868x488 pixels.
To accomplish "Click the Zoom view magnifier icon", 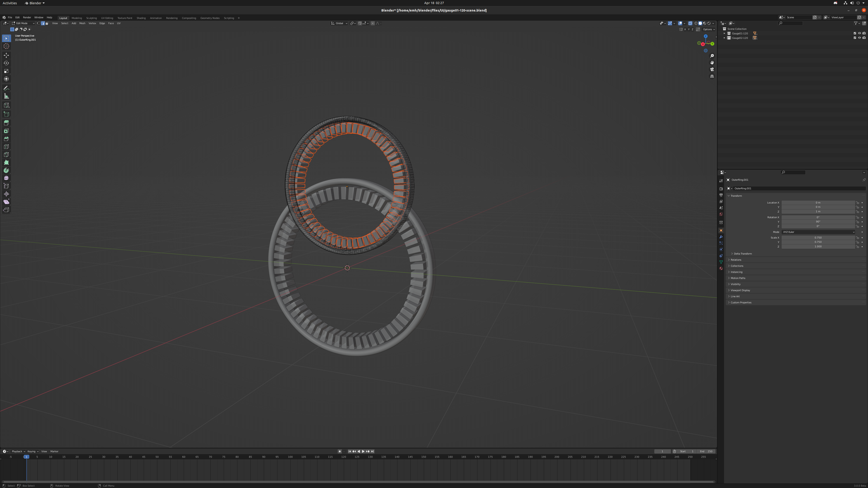I will pos(712,56).
